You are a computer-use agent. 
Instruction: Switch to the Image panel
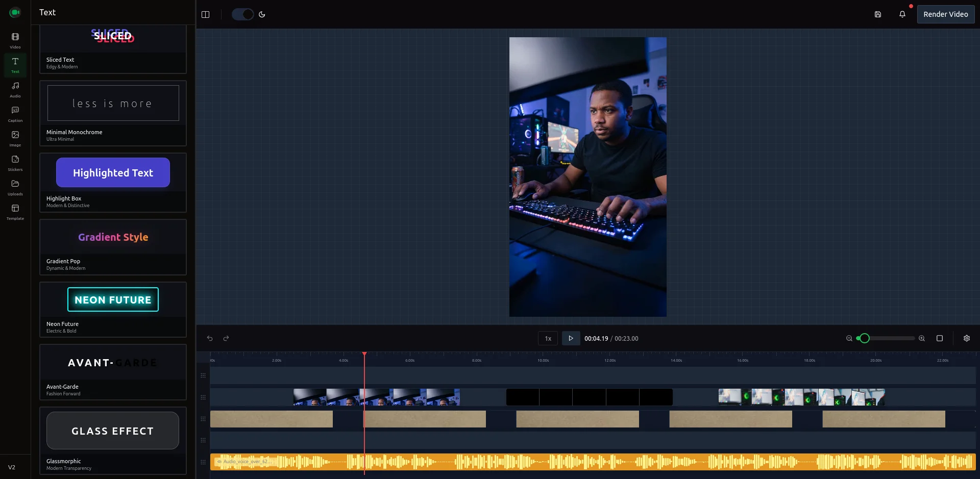click(15, 138)
